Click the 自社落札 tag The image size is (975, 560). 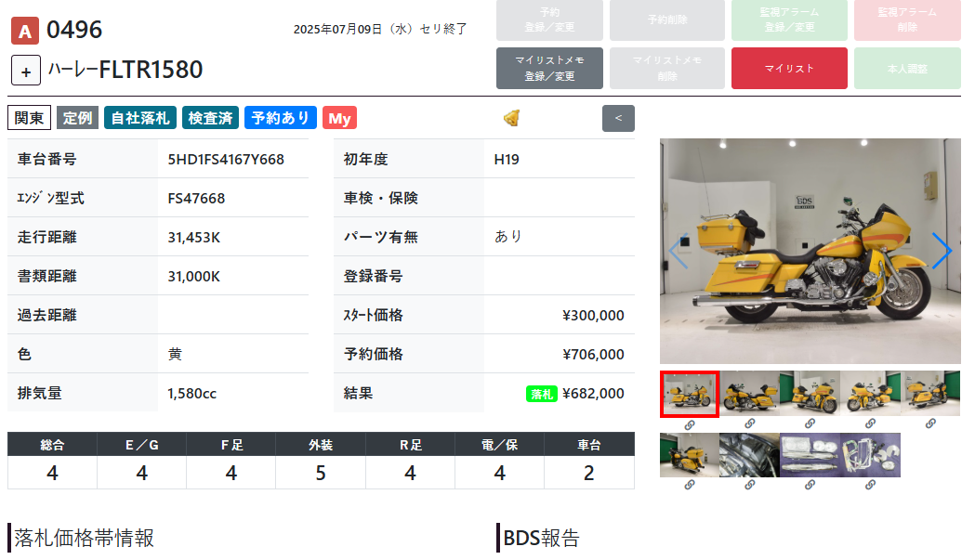(140, 118)
